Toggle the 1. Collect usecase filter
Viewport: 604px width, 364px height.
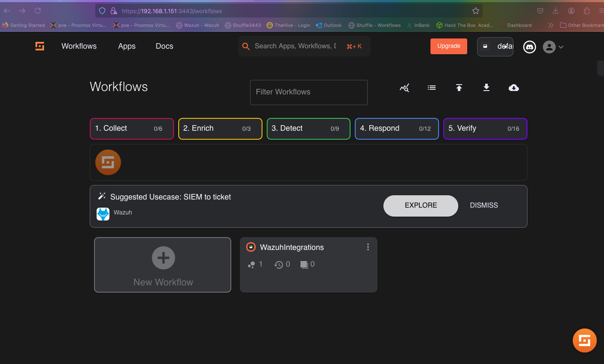[x=132, y=129]
